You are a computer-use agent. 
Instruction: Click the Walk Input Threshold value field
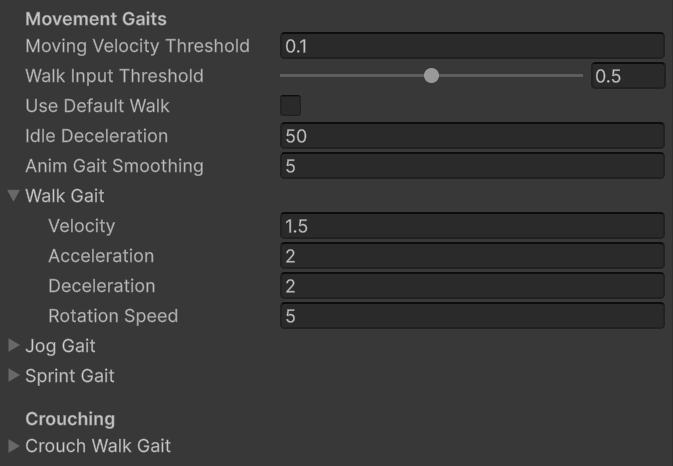coord(628,76)
